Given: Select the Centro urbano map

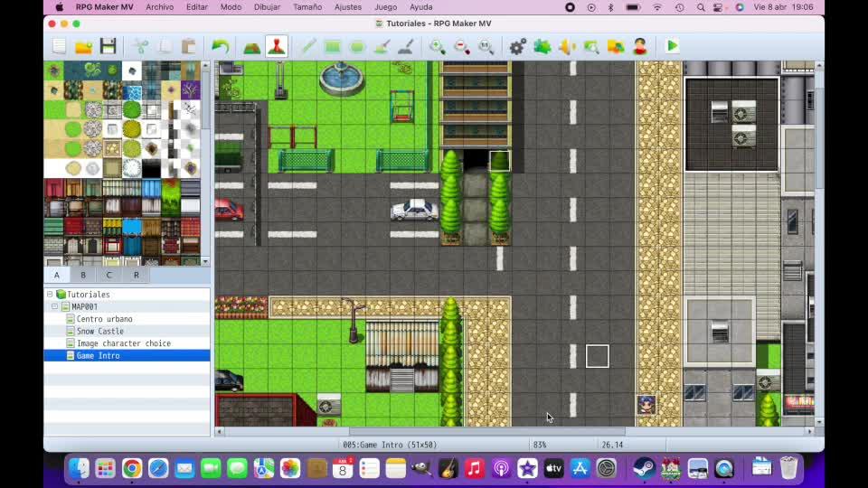Looking at the screenshot, I should (x=105, y=319).
